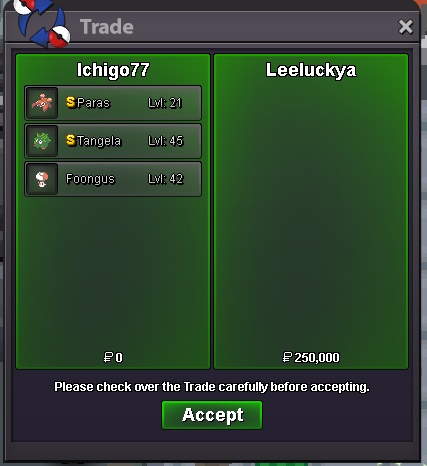
Task: Click the Trade Pokeball swap logo
Action: [x=42, y=22]
